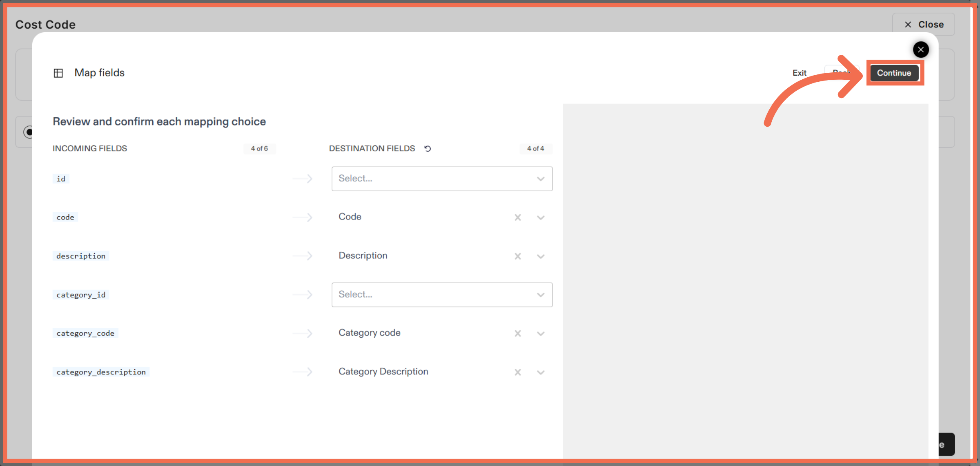
Task: Click the category_code incoming field tag
Action: coord(85,333)
